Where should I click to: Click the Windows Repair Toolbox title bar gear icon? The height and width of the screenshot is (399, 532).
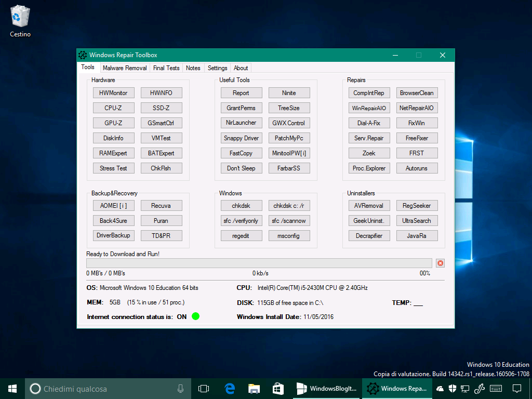click(x=83, y=55)
